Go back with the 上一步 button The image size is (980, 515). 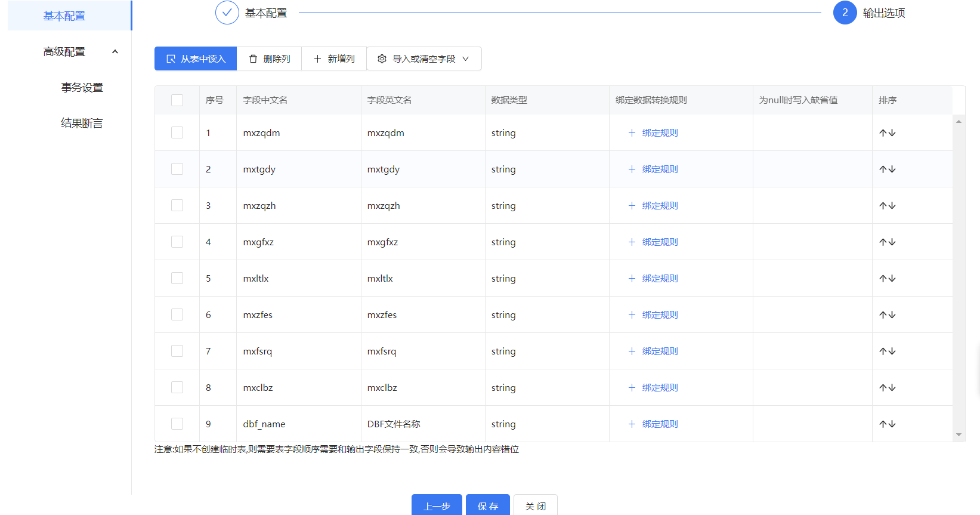[437, 505]
